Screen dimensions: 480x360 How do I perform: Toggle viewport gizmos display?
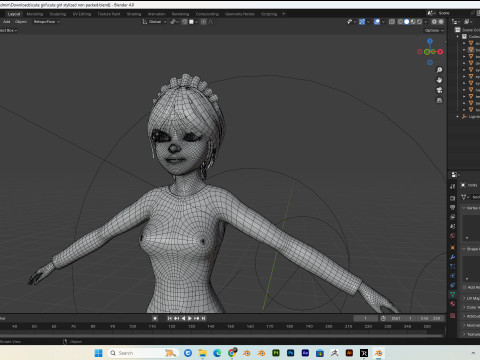coord(362,22)
